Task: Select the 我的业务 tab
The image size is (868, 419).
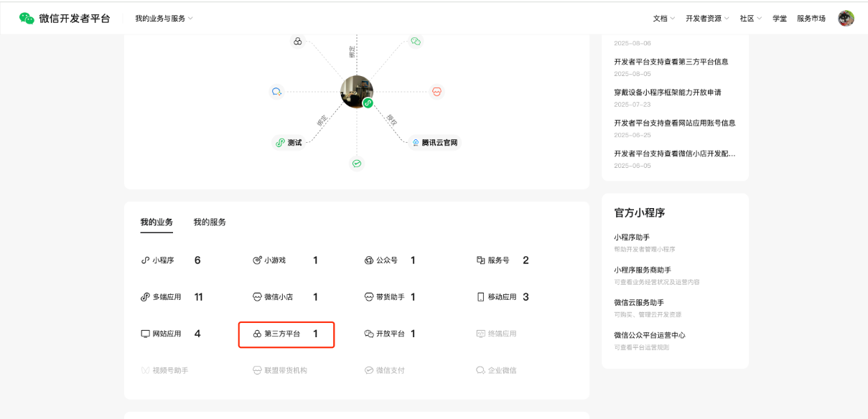Action: tap(157, 222)
